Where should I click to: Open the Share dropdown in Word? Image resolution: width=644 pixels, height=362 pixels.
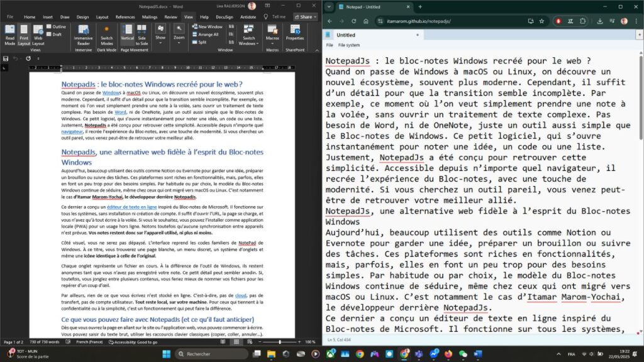[306, 17]
